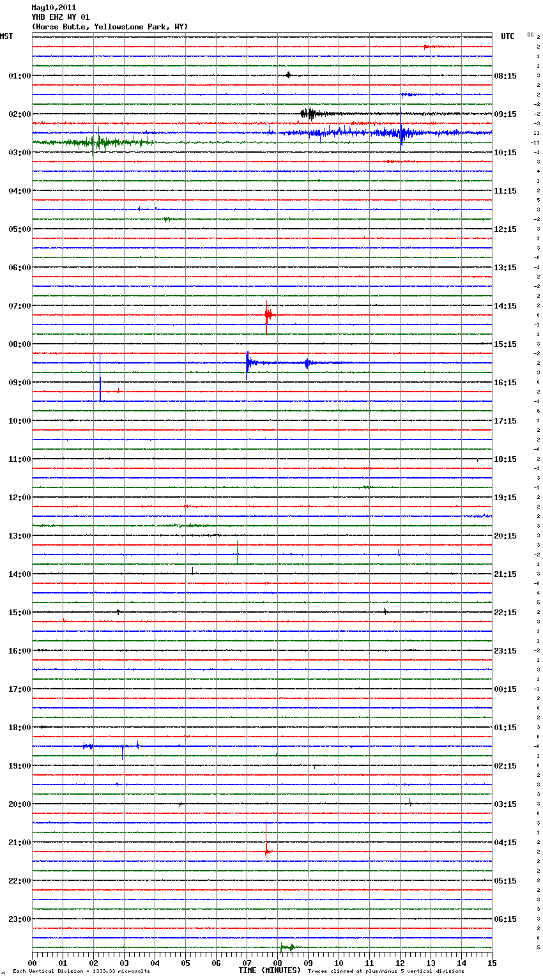The width and height of the screenshot is (543, 980).
Task: Click the 14:15 UTC time label
Action: pyautogui.click(x=505, y=306)
